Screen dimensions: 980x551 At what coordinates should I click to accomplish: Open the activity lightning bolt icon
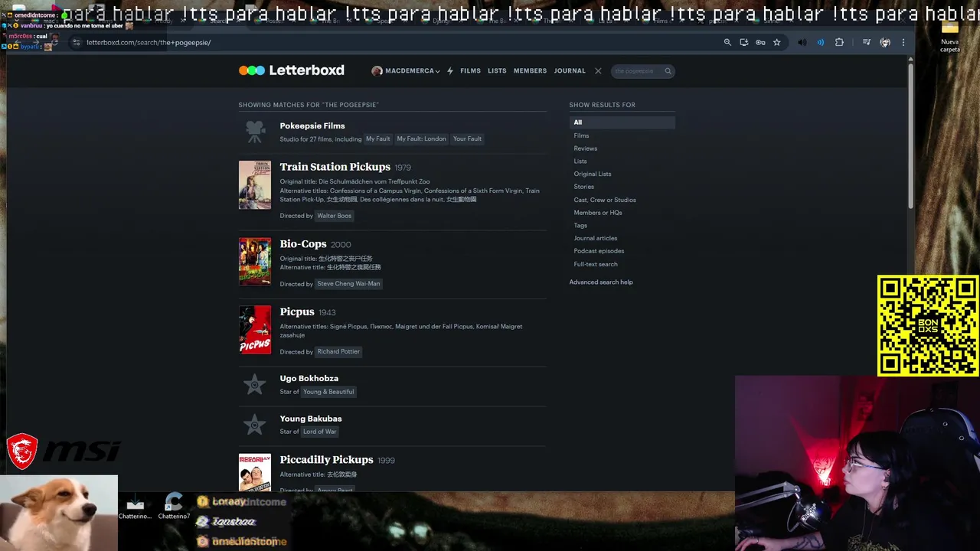[x=450, y=70]
